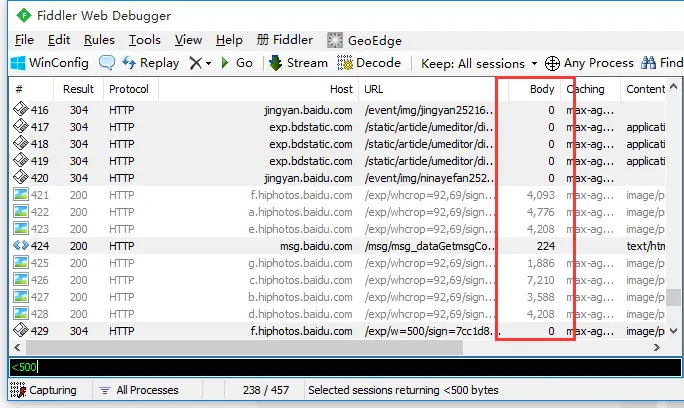Click the Fiddler logo in title bar
Viewport: 684px width, 408px height.
click(24, 16)
